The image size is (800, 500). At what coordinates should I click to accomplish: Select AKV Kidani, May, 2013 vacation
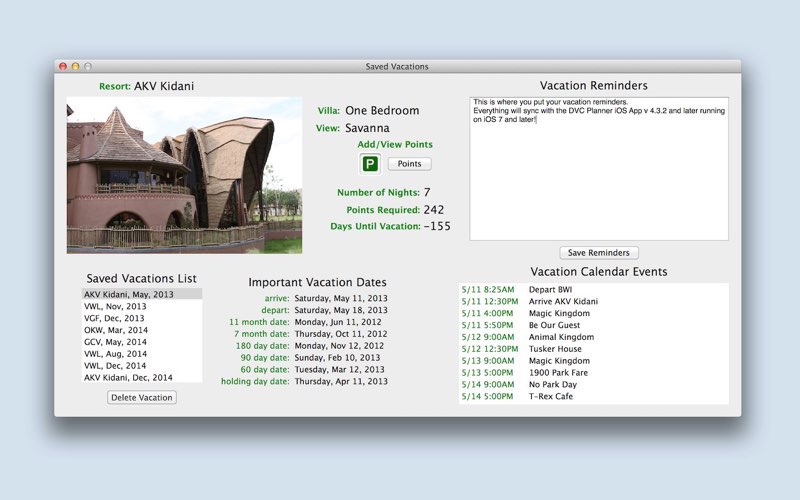pyautogui.click(x=142, y=294)
